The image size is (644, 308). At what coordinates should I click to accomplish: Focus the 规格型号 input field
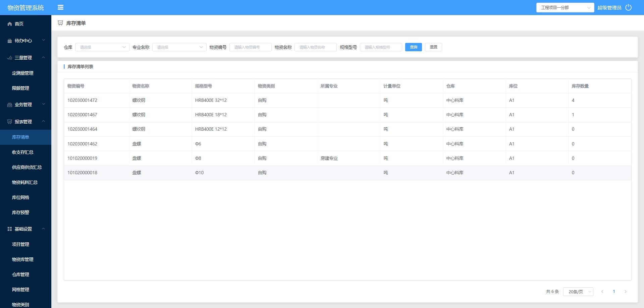coord(381,47)
